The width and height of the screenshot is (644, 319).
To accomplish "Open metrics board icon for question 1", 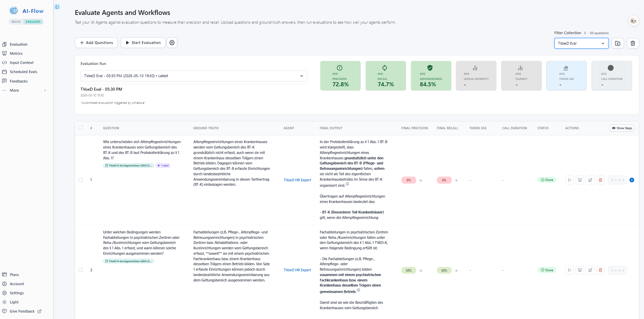I will click(580, 180).
